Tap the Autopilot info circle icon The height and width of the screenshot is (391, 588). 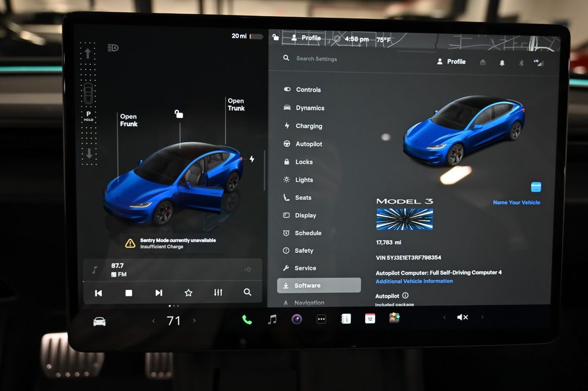(x=405, y=295)
